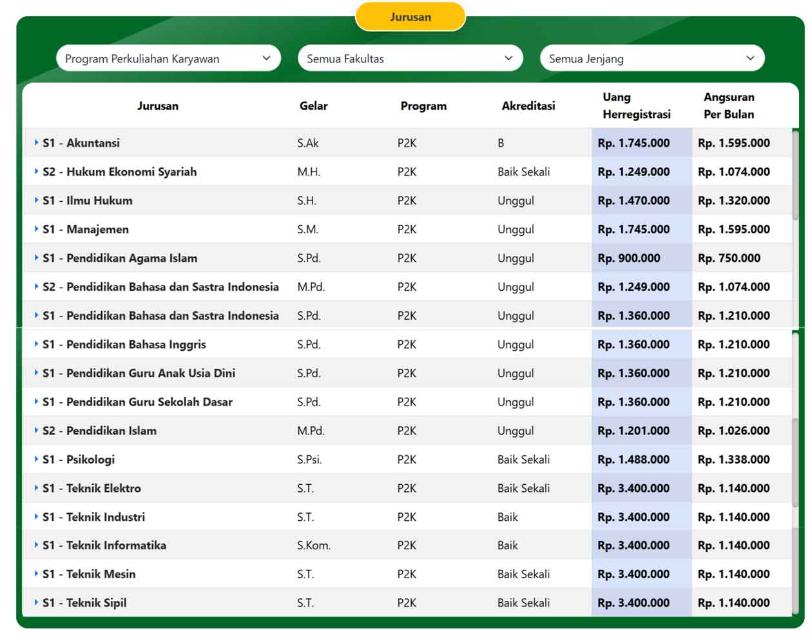Click the S1 - Teknik Sipil name

[84, 603]
